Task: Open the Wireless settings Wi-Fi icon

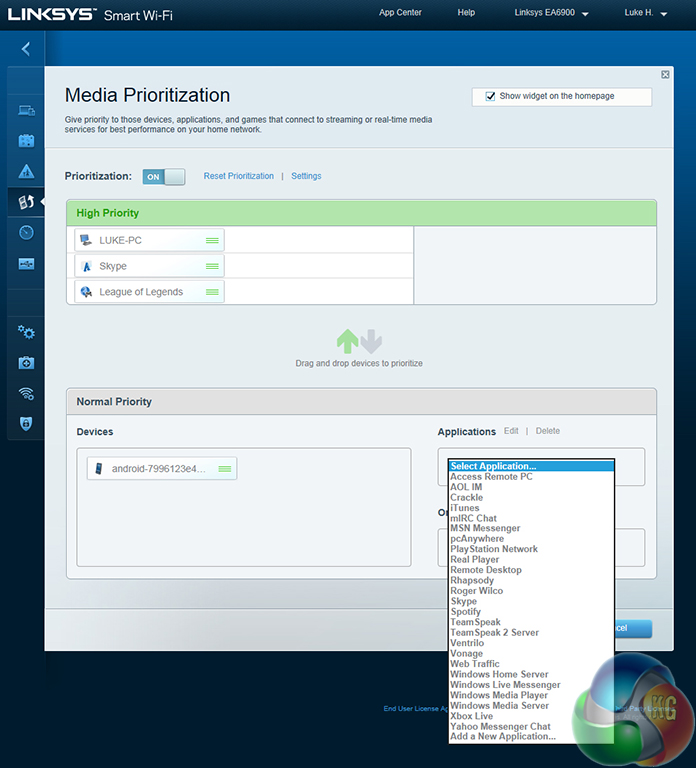Action: coord(26,393)
